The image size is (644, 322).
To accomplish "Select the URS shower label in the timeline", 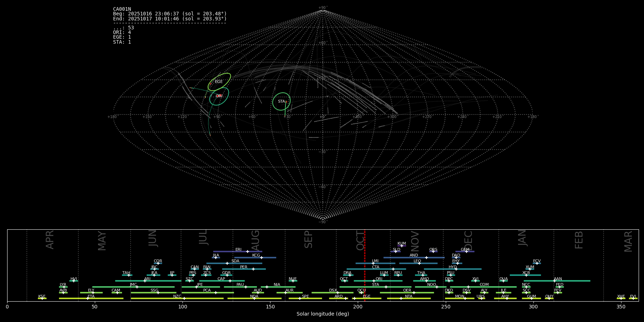I will click(480, 297).
